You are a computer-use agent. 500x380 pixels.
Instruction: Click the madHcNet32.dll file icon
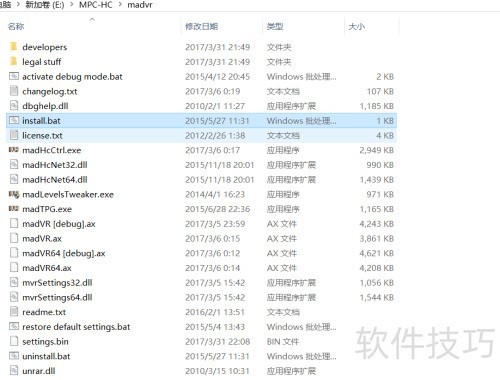(x=14, y=164)
